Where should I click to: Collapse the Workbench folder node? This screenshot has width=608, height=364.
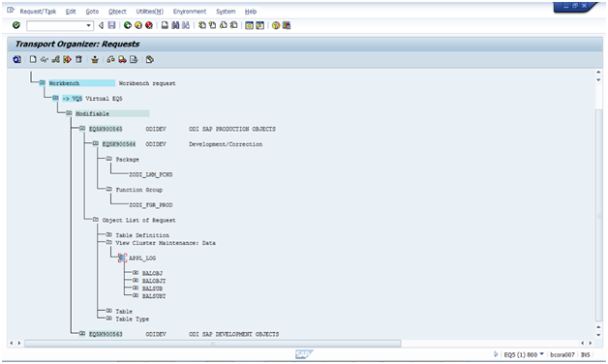click(43, 82)
